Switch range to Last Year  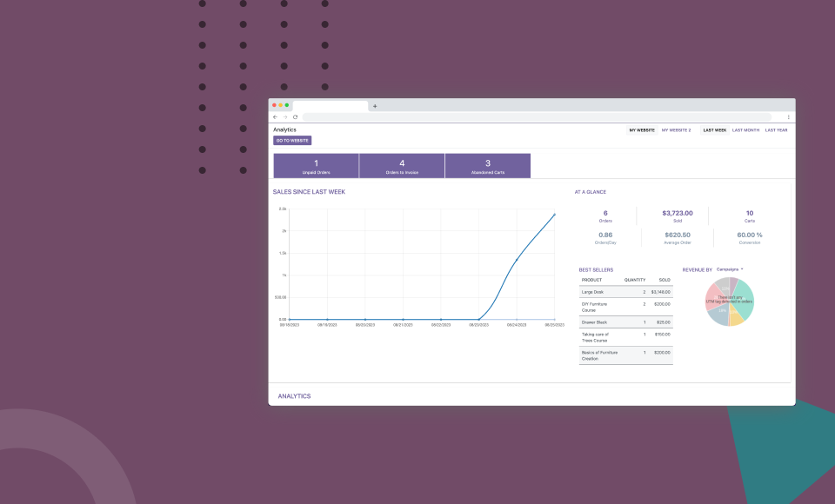point(776,130)
